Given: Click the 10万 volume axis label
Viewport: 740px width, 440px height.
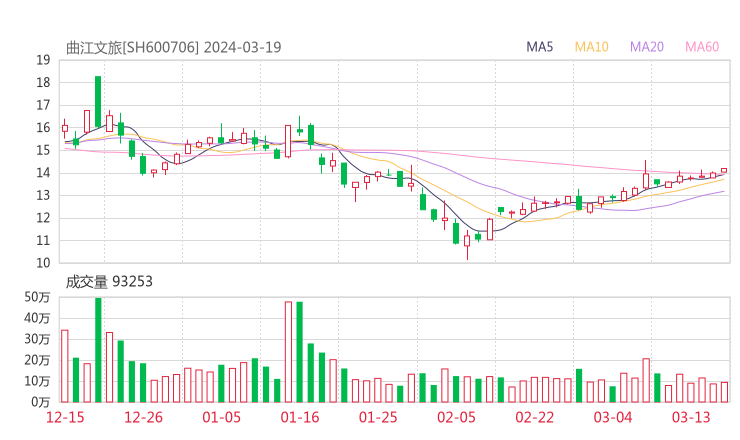Looking at the screenshot, I should click(x=37, y=381).
